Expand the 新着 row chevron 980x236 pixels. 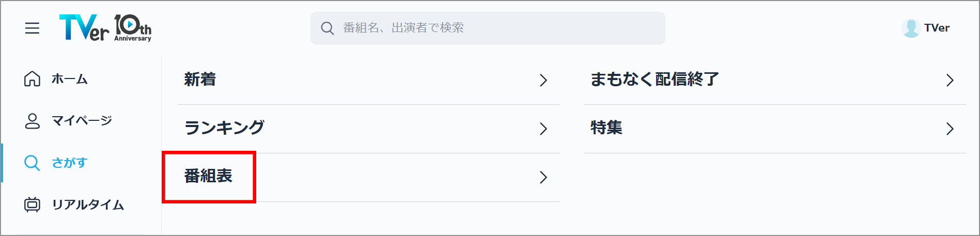click(x=543, y=80)
